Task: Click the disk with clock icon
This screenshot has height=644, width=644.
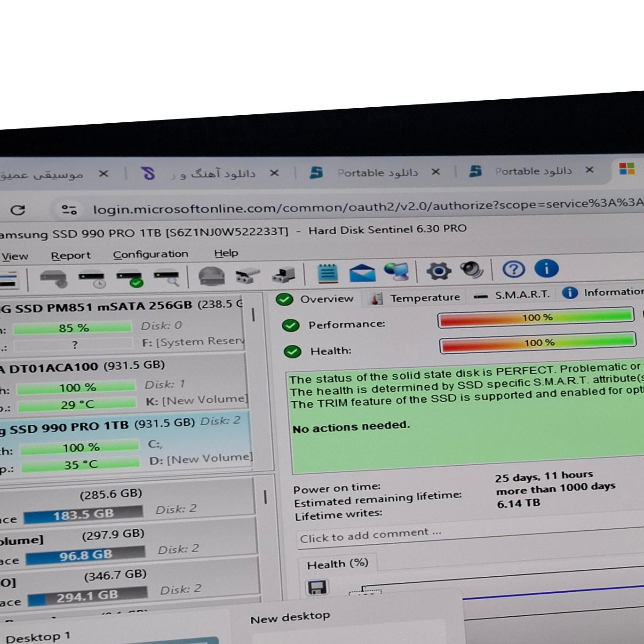Action: (x=92, y=279)
